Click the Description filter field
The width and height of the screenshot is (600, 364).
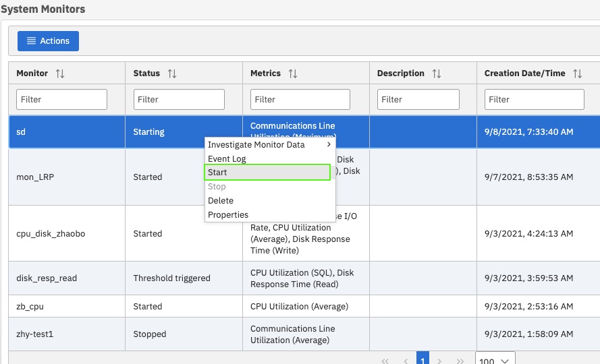pos(418,99)
